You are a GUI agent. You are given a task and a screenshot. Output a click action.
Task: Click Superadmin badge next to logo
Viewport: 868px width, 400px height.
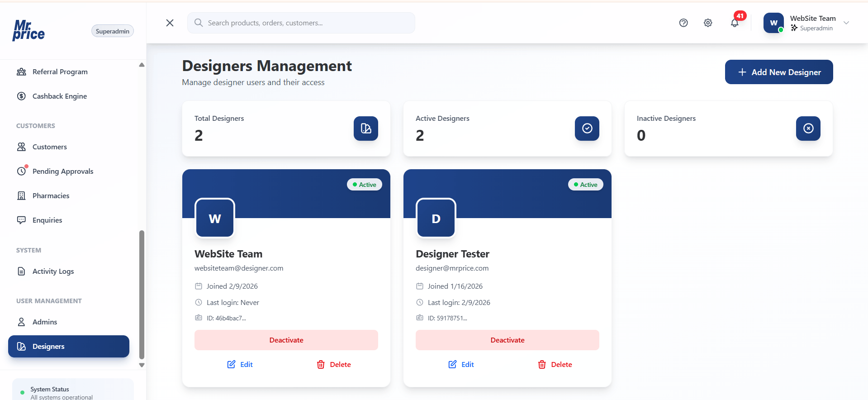[x=113, y=31]
